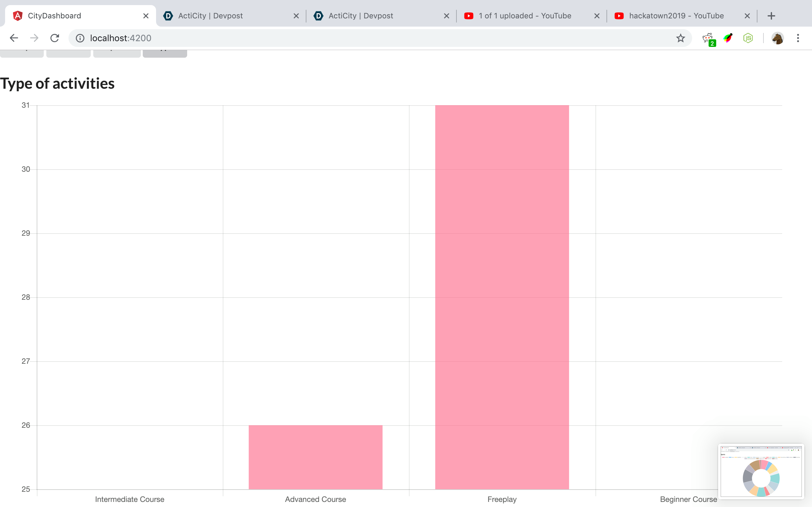Image resolution: width=812 pixels, height=507 pixels.
Task: Switch to the hackatown2019 YouTube tab
Action: pyautogui.click(x=676, y=16)
